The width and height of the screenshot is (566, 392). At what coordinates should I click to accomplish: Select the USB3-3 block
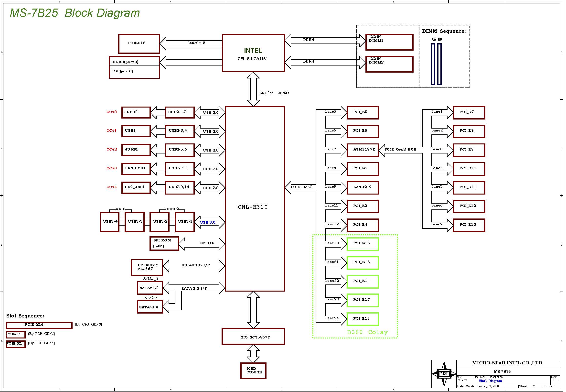pyautogui.click(x=135, y=222)
